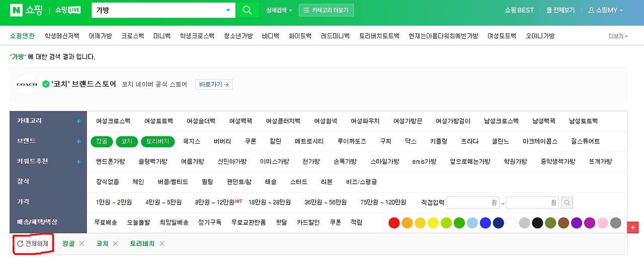This screenshot has height=270, width=644.
Task: Select related search 바디백
Action: click(271, 36)
